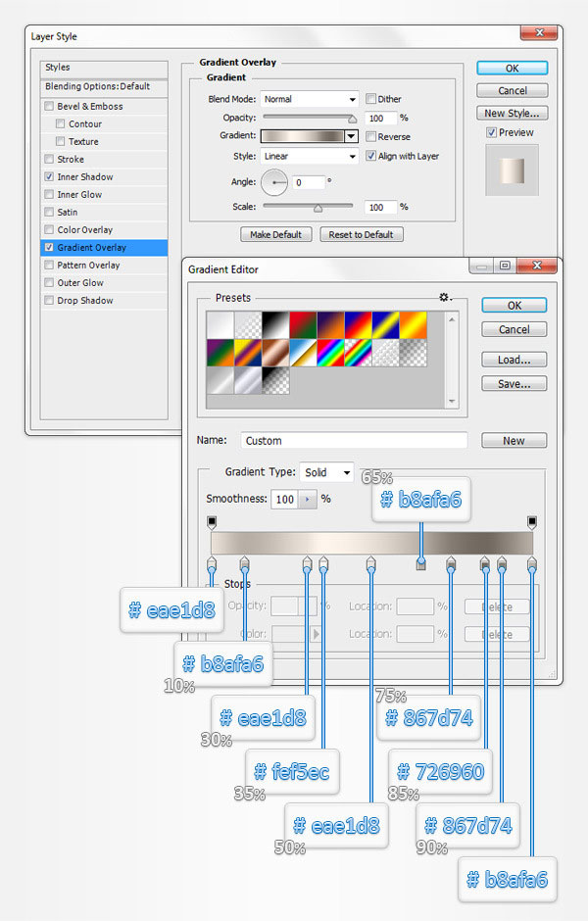Screen dimensions: 588x921
Task: Select Pattern Overlay in the styles list
Action: 104,265
